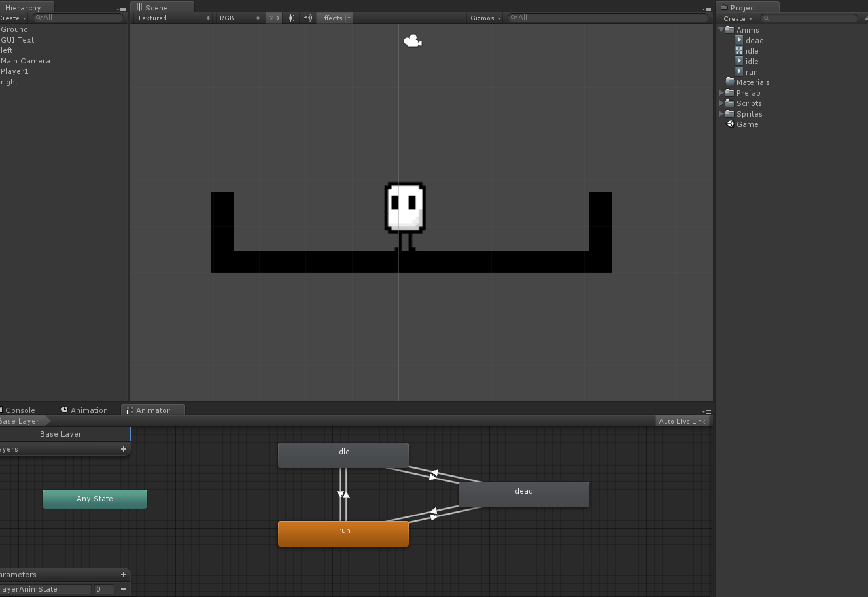Select Main Camera in Hierarchy
The width and height of the screenshot is (868, 597).
(x=26, y=61)
